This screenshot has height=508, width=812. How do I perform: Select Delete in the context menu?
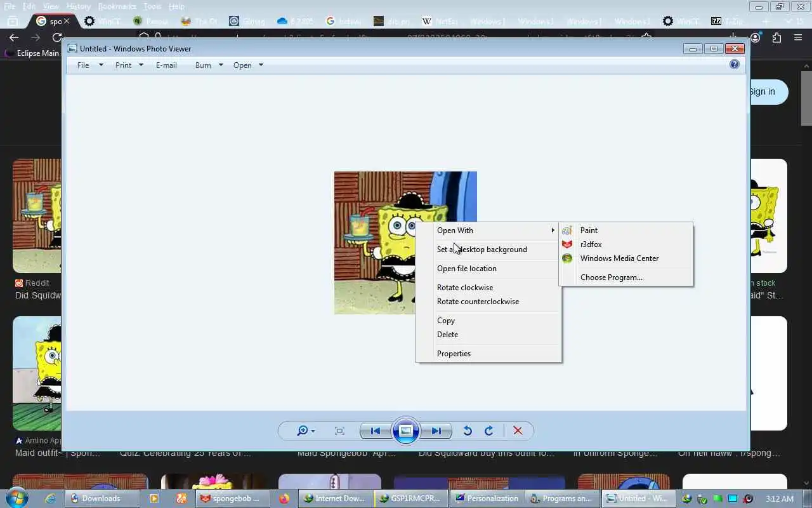point(488,335)
